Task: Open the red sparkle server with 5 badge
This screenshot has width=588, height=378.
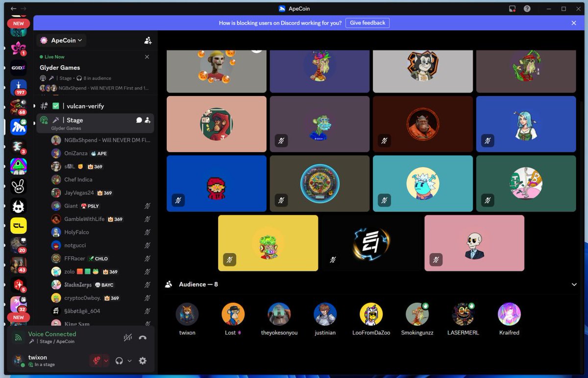Action: click(x=18, y=285)
